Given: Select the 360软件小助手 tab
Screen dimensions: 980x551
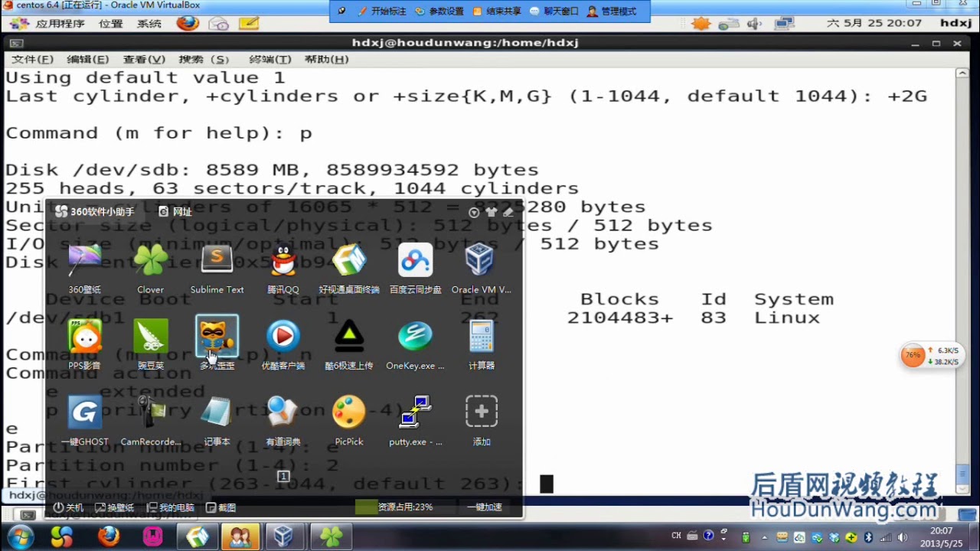Looking at the screenshot, I should click(x=95, y=211).
